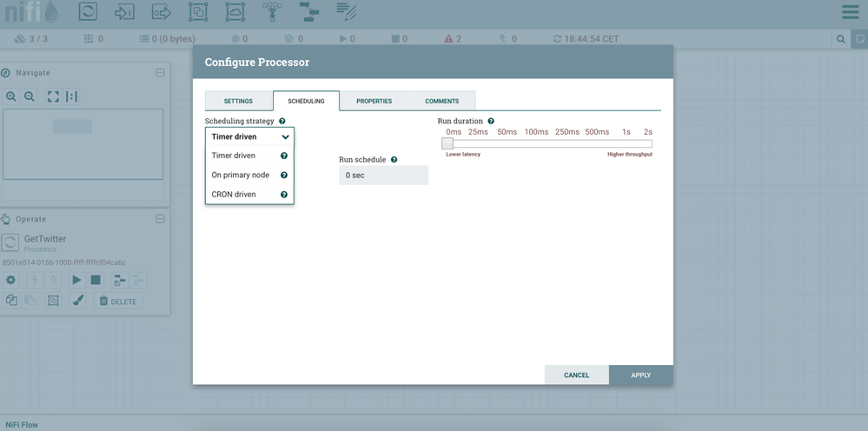Screen dimensions: 868x431
Task: Collapse the Operate panel
Action: tap(160, 219)
